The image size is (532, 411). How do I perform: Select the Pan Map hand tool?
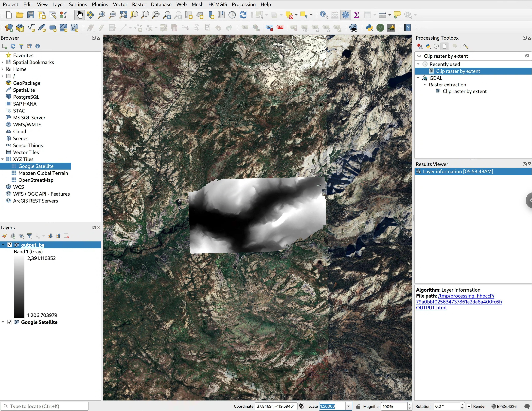79,15
